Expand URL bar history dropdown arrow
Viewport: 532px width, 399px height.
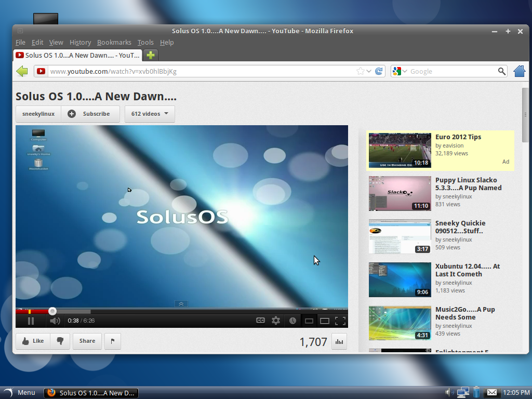pos(369,71)
